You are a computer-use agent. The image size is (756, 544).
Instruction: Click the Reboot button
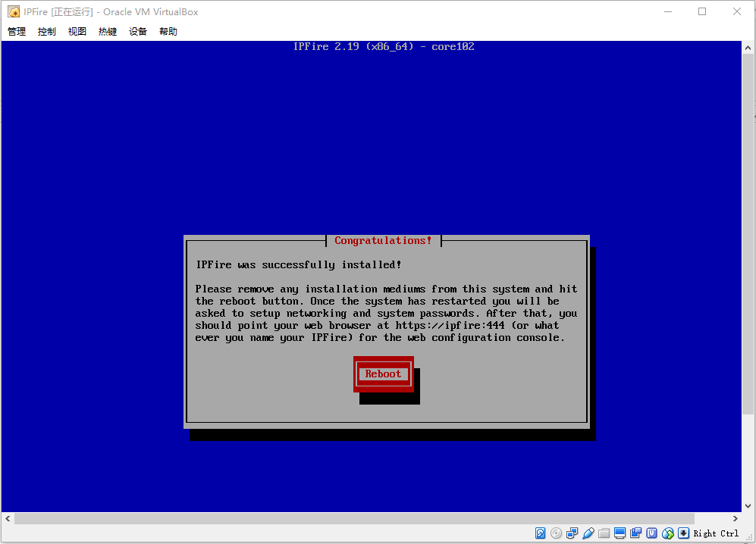coord(383,374)
